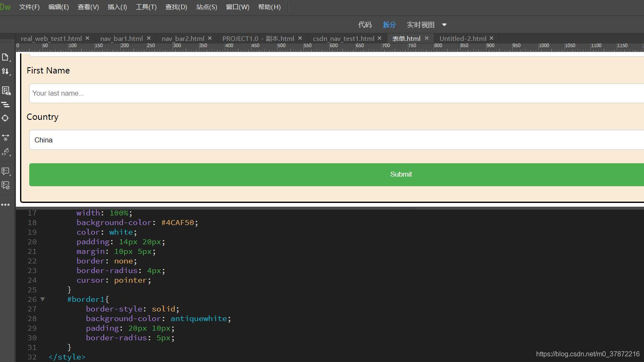
Task: Open customize toolbar three dots
Action: point(5,205)
